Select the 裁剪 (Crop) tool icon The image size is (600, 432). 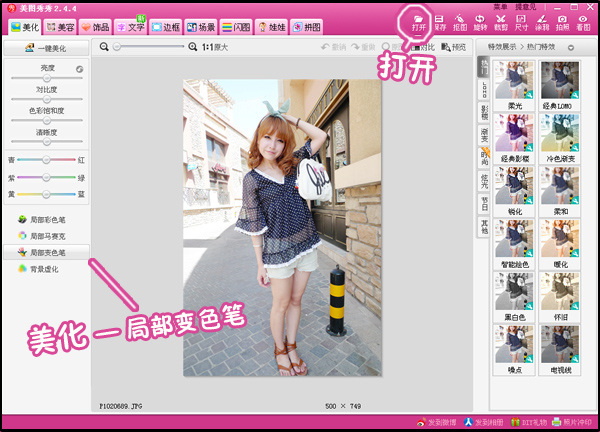(x=501, y=22)
